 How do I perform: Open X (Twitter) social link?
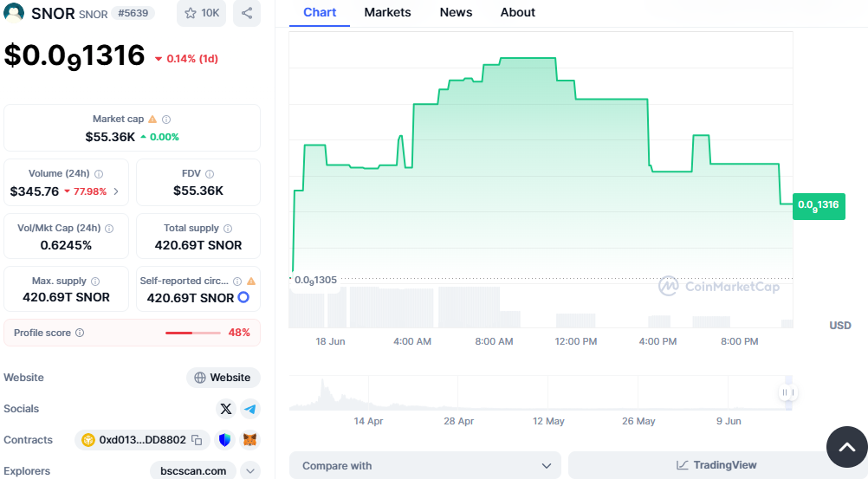coord(226,409)
